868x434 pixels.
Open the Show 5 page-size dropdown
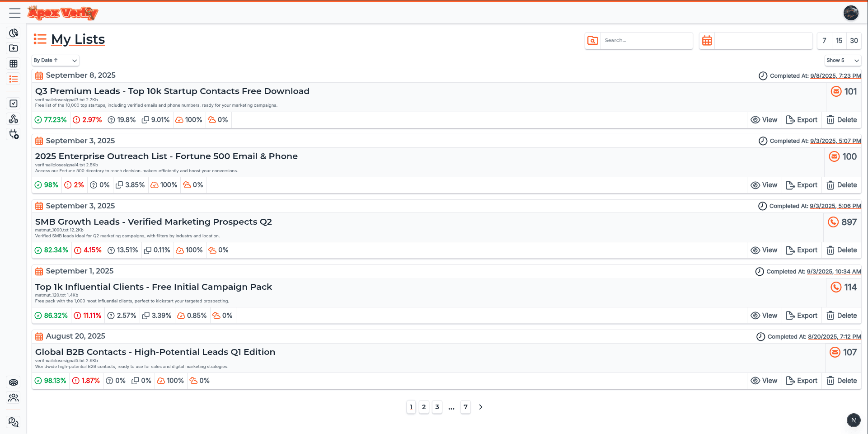pos(842,60)
